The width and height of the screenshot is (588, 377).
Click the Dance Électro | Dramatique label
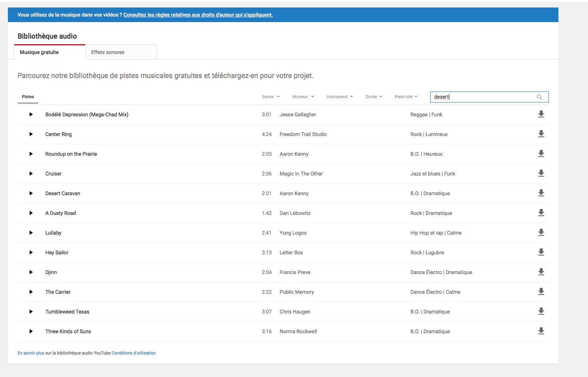(x=441, y=272)
